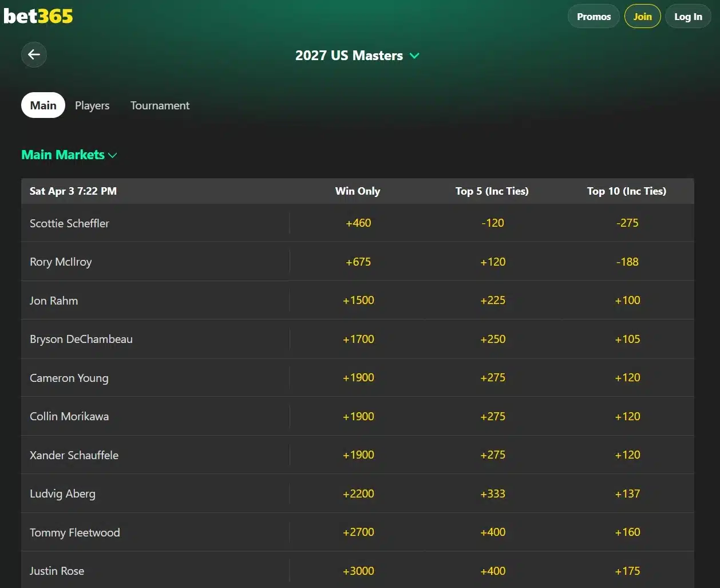This screenshot has height=588, width=720.
Task: Select Scottie Scheffler Top 10 odds -275
Action: point(627,223)
